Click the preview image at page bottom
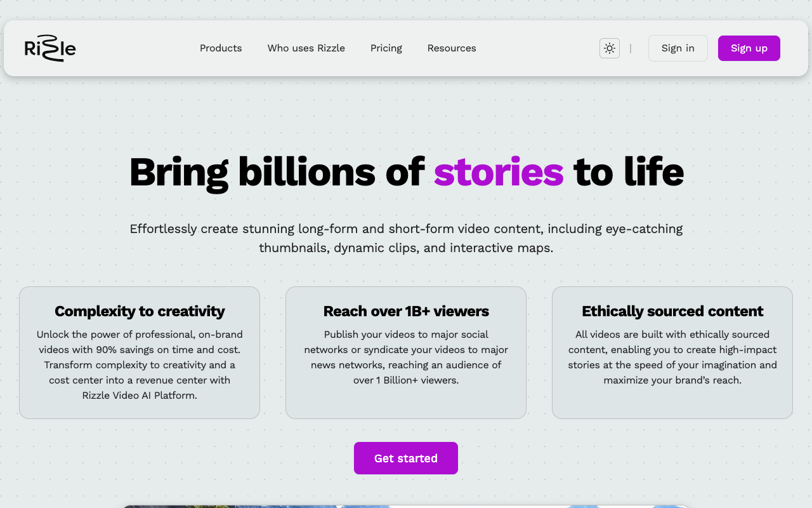 coord(406,506)
